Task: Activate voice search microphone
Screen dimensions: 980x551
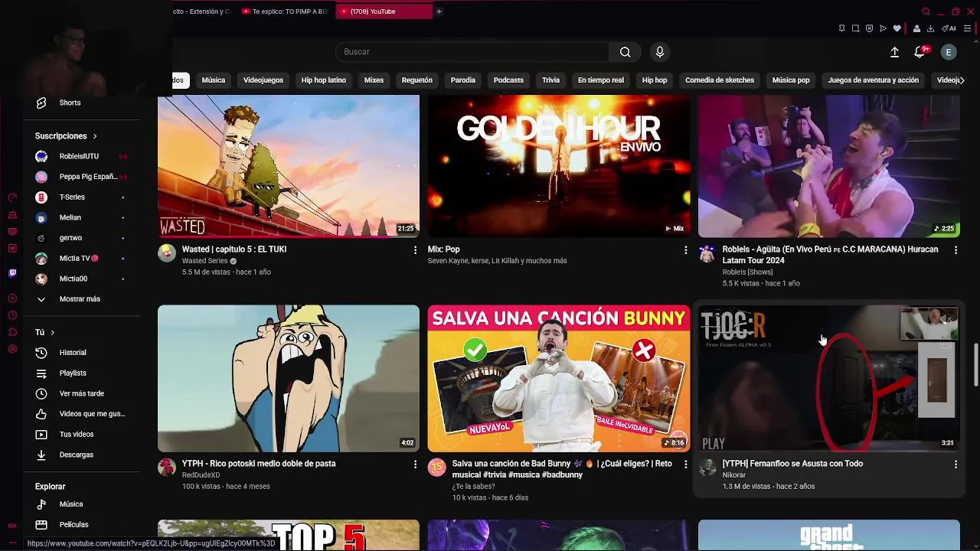Action: 660,52
